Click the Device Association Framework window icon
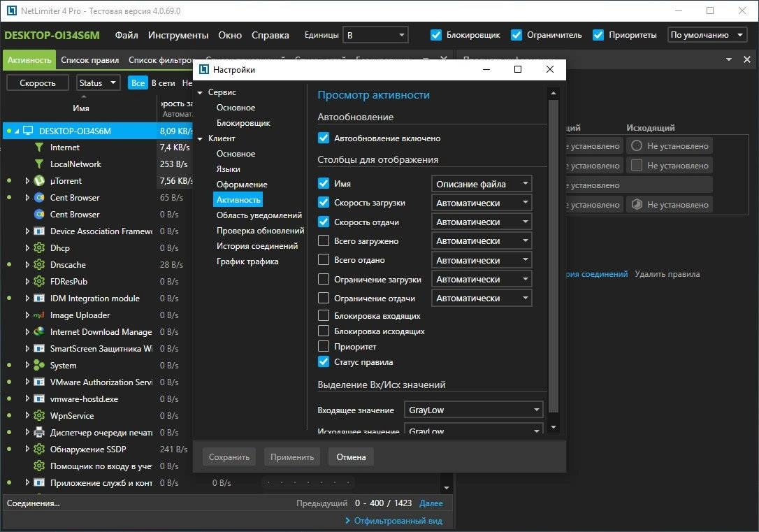Screen dimensions: 759x532 tap(39, 231)
